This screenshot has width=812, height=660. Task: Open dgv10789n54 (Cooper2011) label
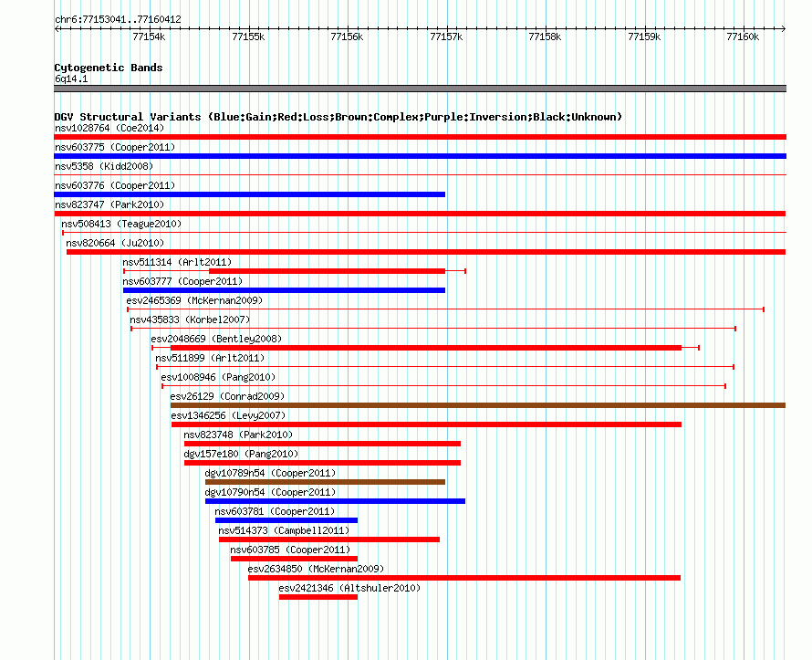pos(270,473)
